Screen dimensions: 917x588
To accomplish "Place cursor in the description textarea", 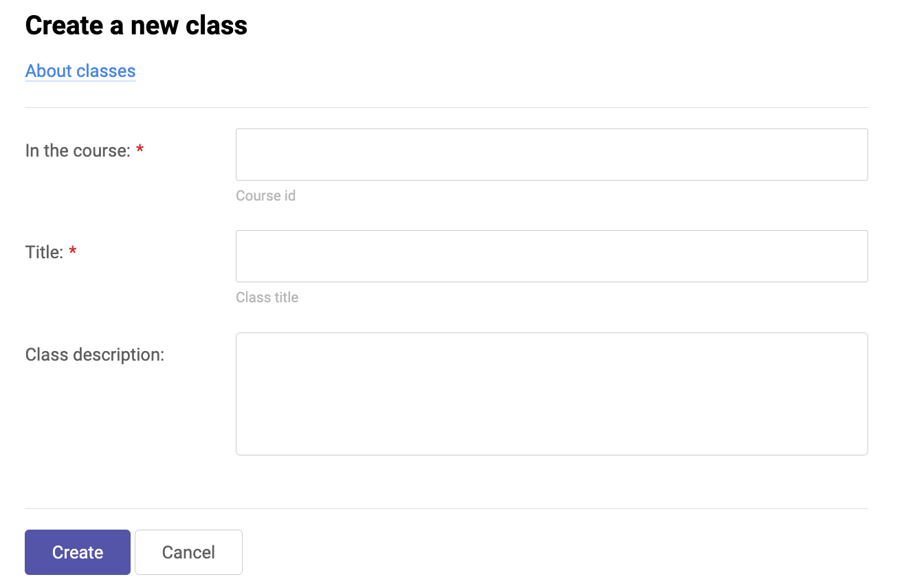I will (550, 393).
